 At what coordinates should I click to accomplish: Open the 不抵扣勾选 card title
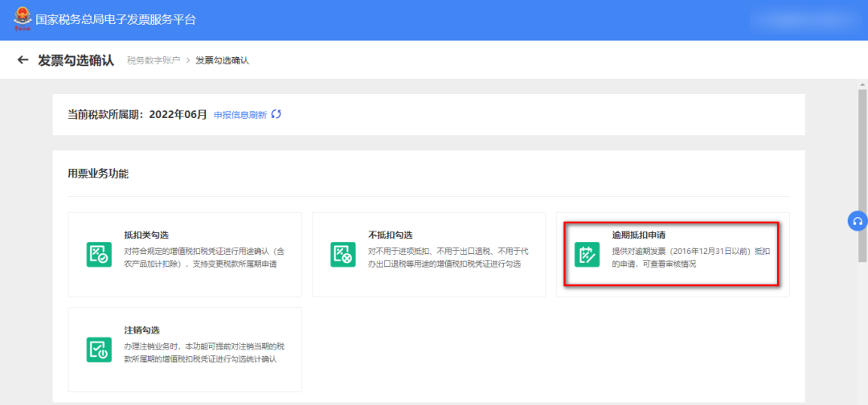[x=391, y=235]
